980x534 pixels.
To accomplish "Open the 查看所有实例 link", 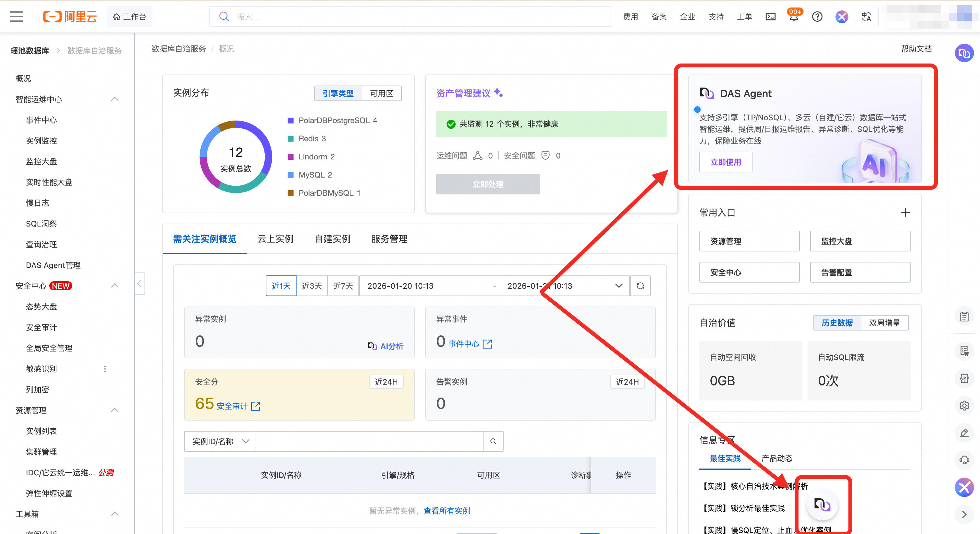I will [x=447, y=511].
